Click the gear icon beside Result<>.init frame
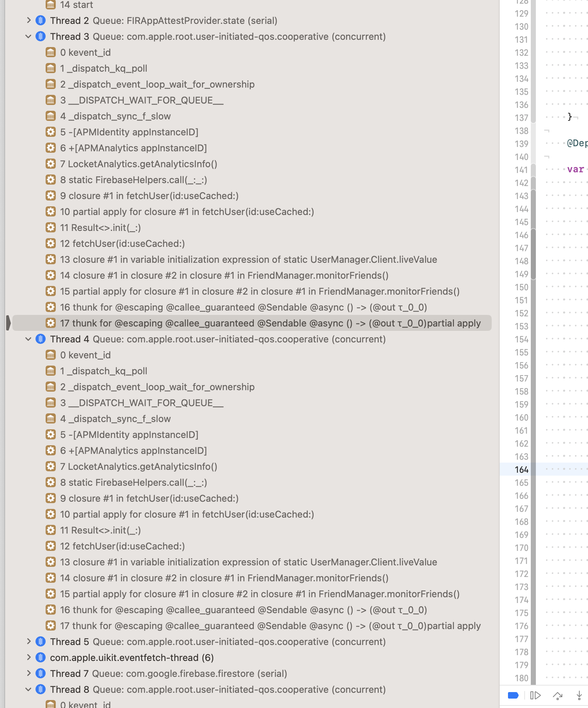Image resolution: width=588 pixels, height=708 pixels. pyautogui.click(x=51, y=227)
